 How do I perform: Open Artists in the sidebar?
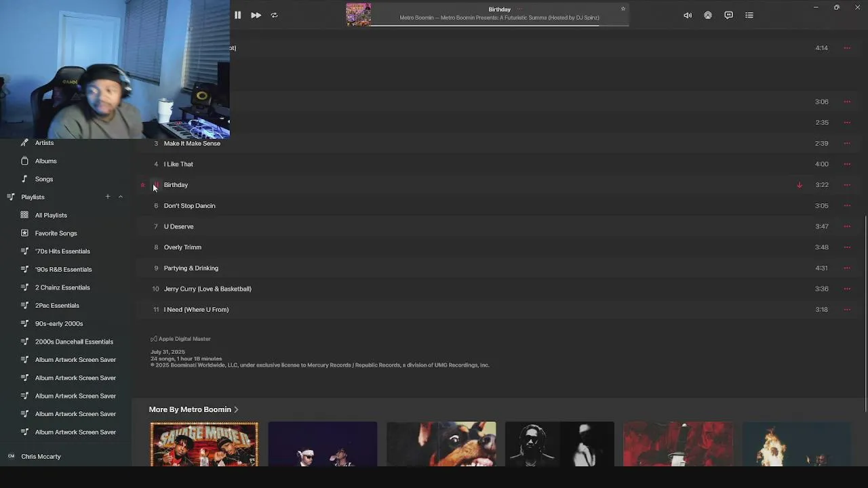(44, 143)
